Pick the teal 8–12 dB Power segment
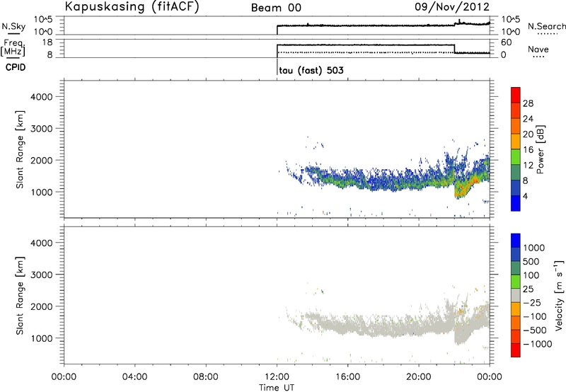566x392 pixels. (516, 172)
